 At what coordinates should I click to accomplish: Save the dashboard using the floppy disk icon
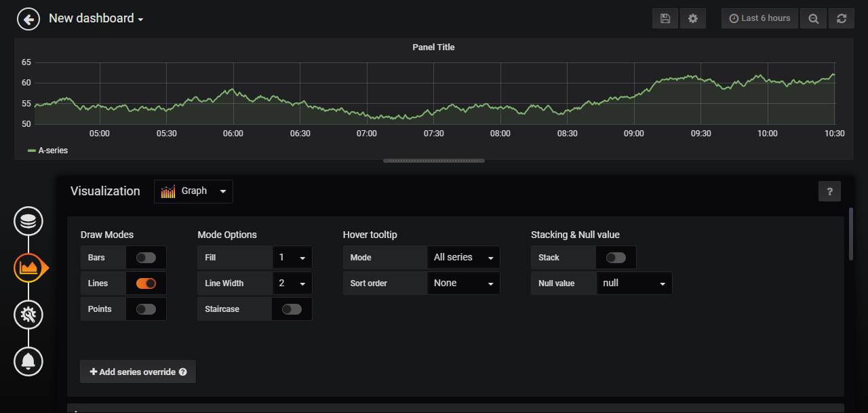(665, 18)
